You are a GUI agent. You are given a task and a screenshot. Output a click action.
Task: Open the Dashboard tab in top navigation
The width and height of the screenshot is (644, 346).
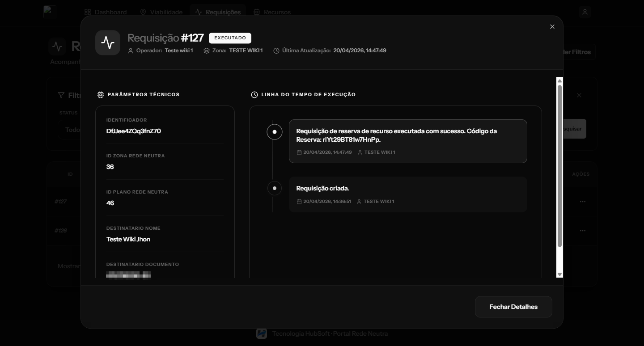pyautogui.click(x=106, y=12)
